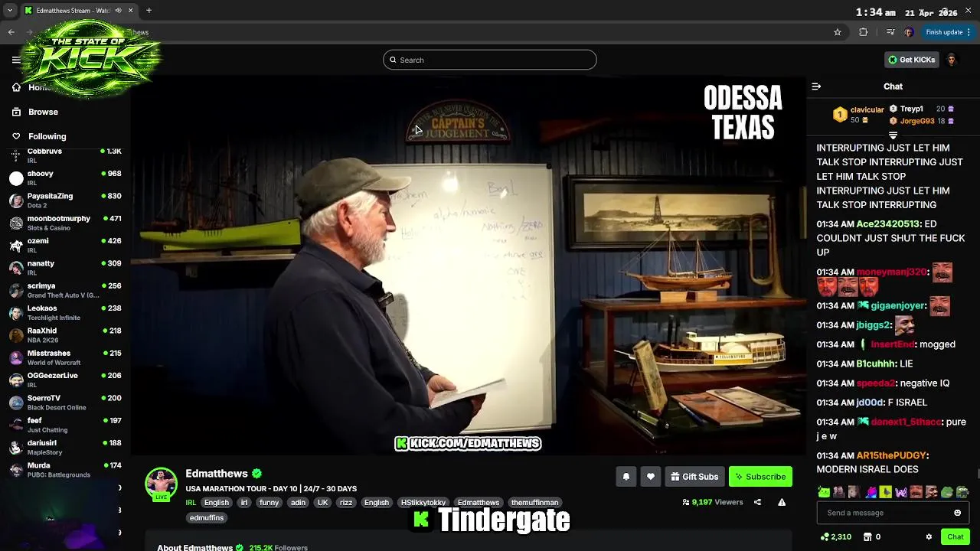Select Leokaos Torchlight Infinite channel
980x551 pixels.
65,312
